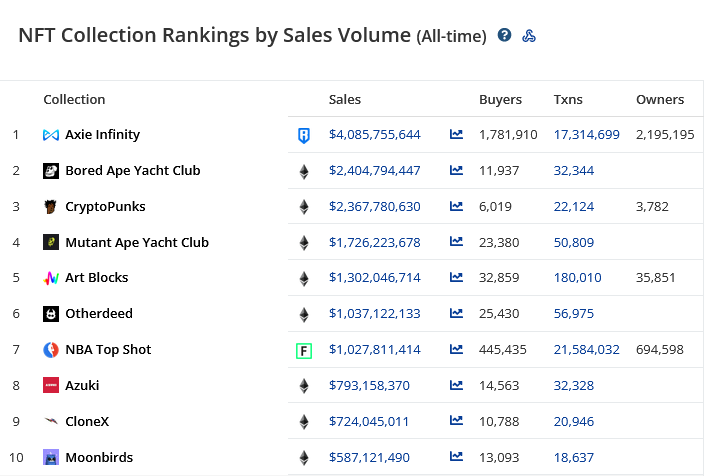The image size is (706, 476).
Task: Open the Axie Infinity collection name
Action: (x=103, y=135)
